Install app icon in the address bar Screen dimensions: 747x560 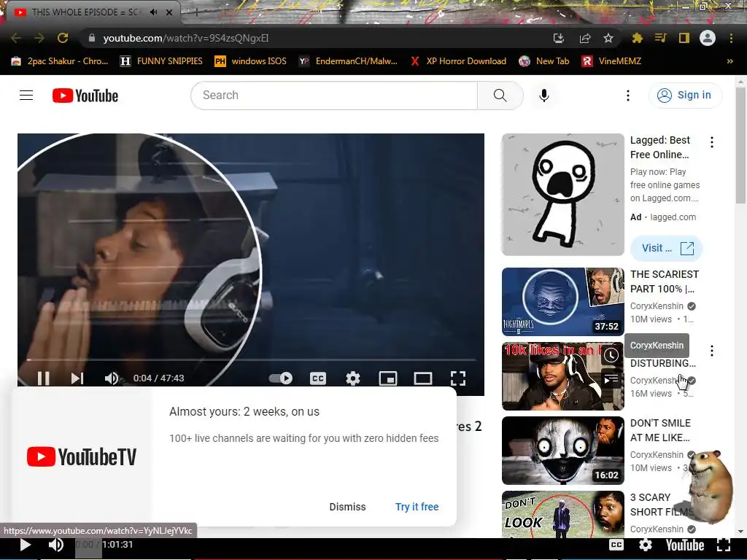point(559,38)
